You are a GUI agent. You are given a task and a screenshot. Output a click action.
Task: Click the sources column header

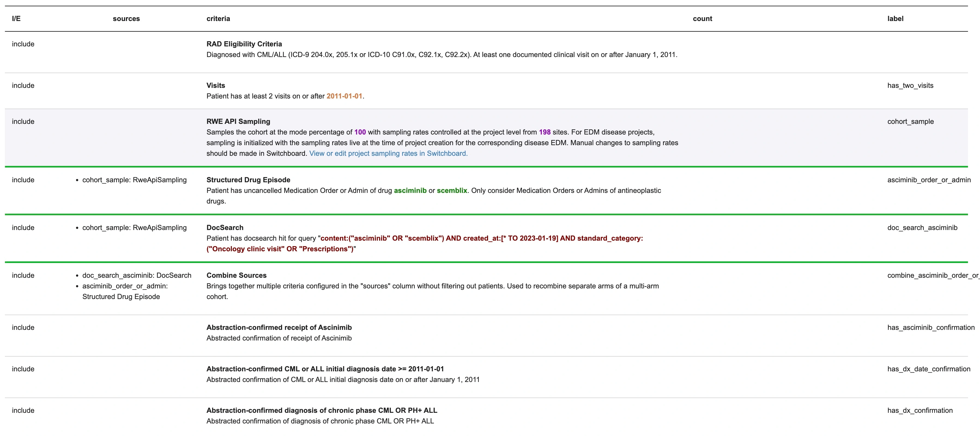click(126, 19)
